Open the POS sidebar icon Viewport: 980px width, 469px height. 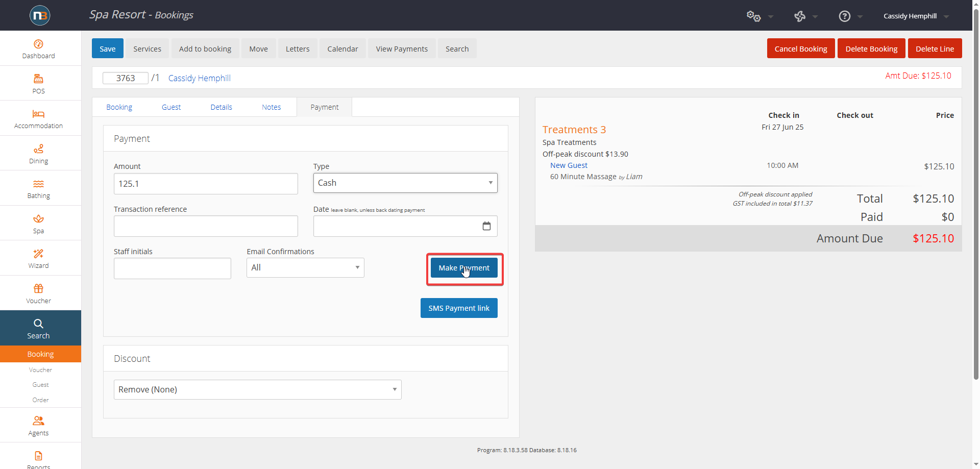click(38, 79)
